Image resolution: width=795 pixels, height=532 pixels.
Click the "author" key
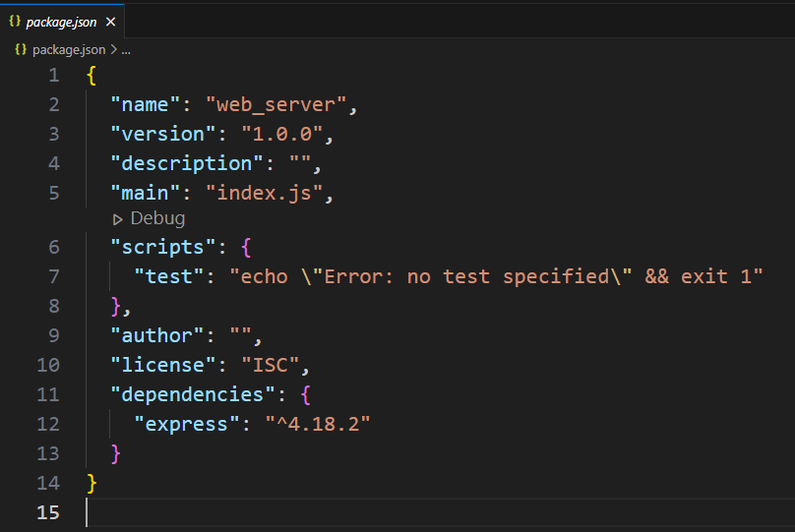tap(157, 335)
